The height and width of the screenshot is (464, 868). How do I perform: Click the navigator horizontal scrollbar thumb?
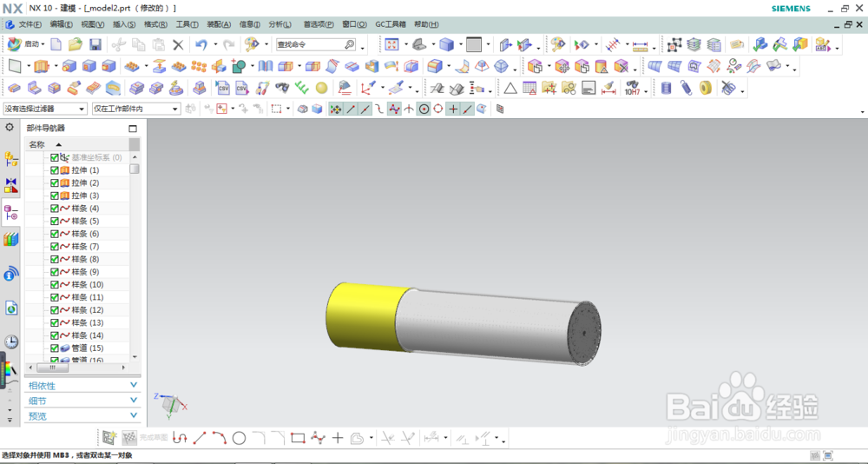(x=51, y=368)
